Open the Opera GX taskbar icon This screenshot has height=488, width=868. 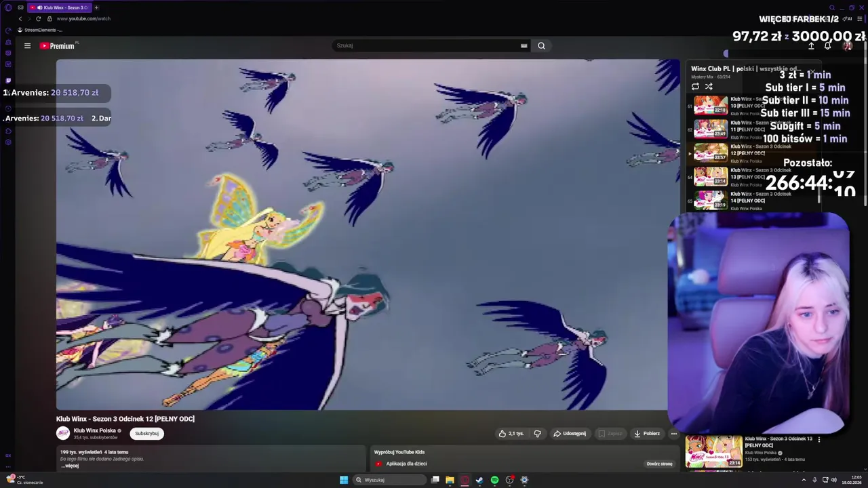pos(465,480)
